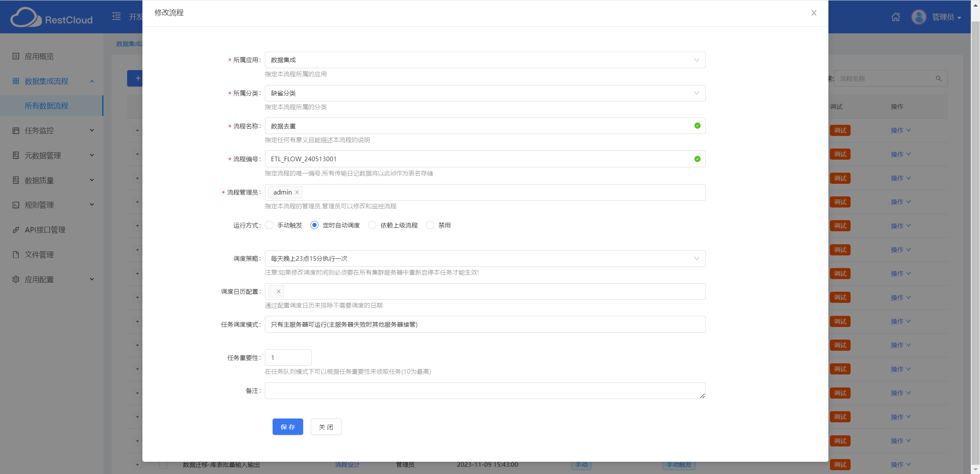Click the 保存 button

point(287,427)
